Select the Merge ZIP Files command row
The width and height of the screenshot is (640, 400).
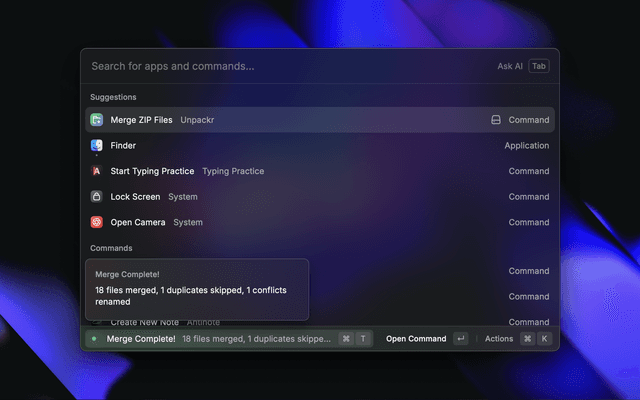(x=320, y=120)
